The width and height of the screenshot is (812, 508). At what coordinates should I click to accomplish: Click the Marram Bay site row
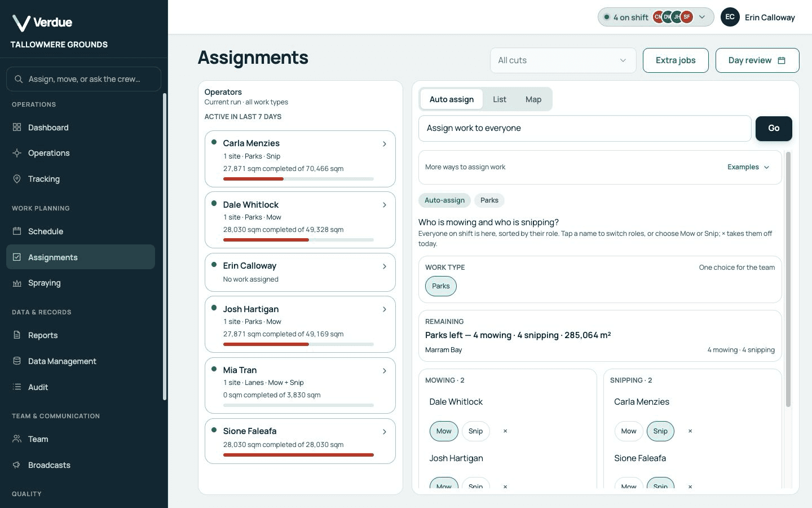[x=600, y=350]
